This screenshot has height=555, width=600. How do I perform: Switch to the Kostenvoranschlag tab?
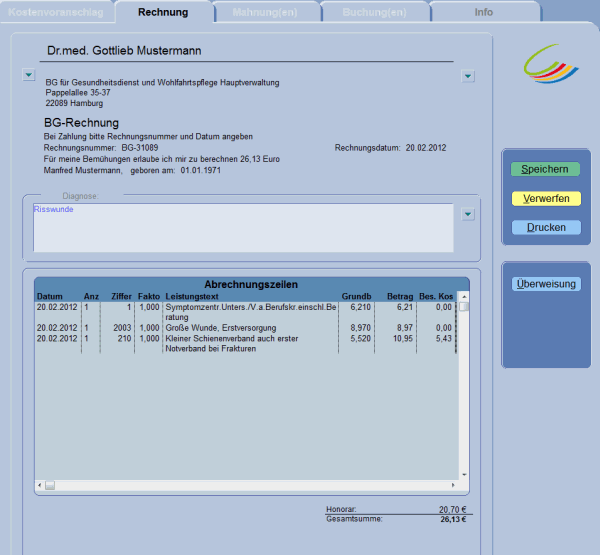pyautogui.click(x=55, y=12)
